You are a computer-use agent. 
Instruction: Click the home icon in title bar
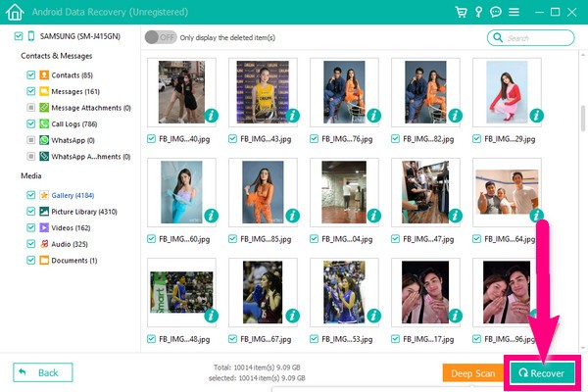[14, 12]
